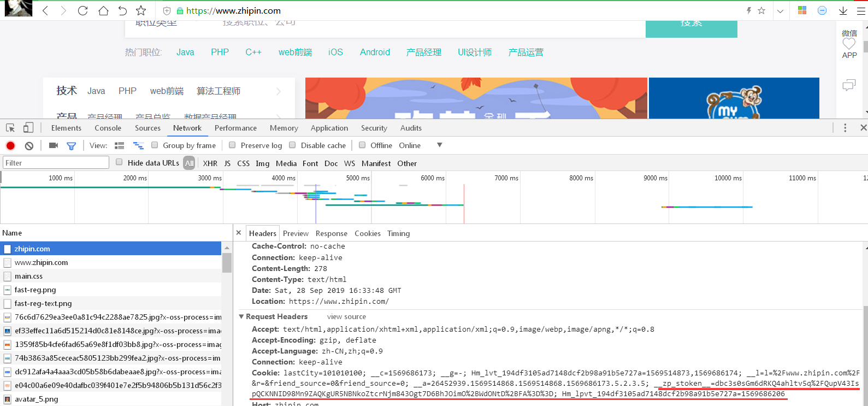The height and width of the screenshot is (406, 868).
Task: Open the chat feedback icon on sidebar
Action: (849, 85)
